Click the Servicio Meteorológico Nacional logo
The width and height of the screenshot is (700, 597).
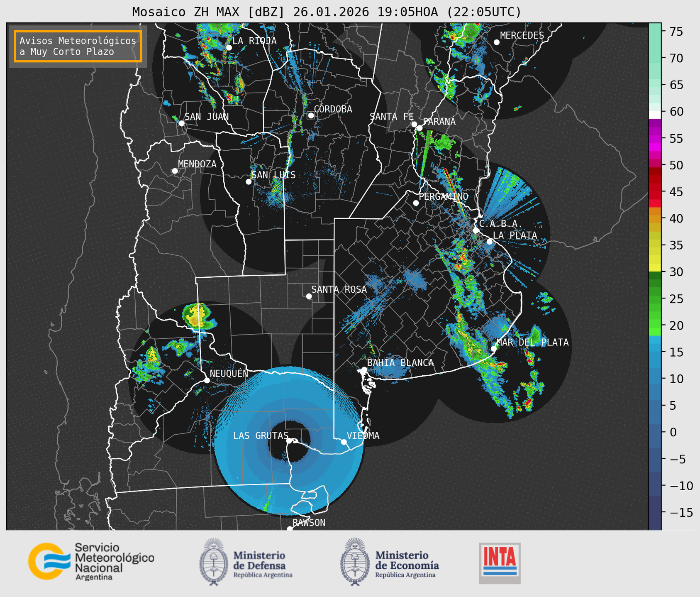pyautogui.click(x=91, y=561)
